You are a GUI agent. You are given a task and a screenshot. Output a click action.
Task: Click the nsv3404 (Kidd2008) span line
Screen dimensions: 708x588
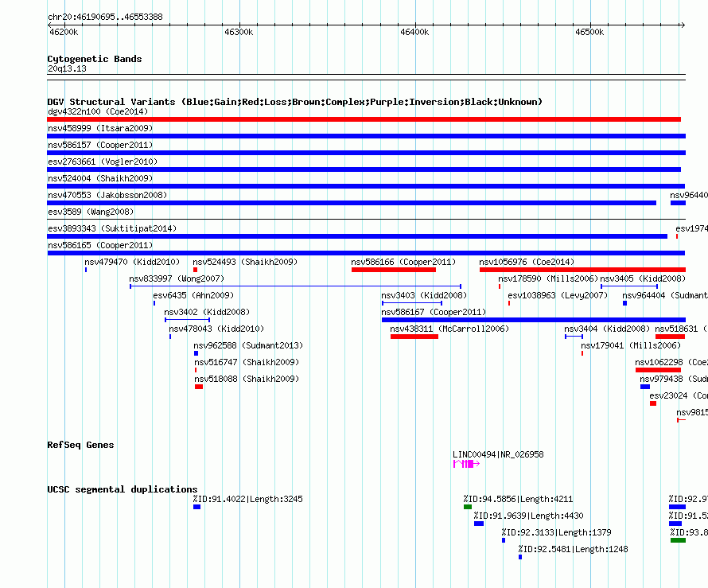574,337
